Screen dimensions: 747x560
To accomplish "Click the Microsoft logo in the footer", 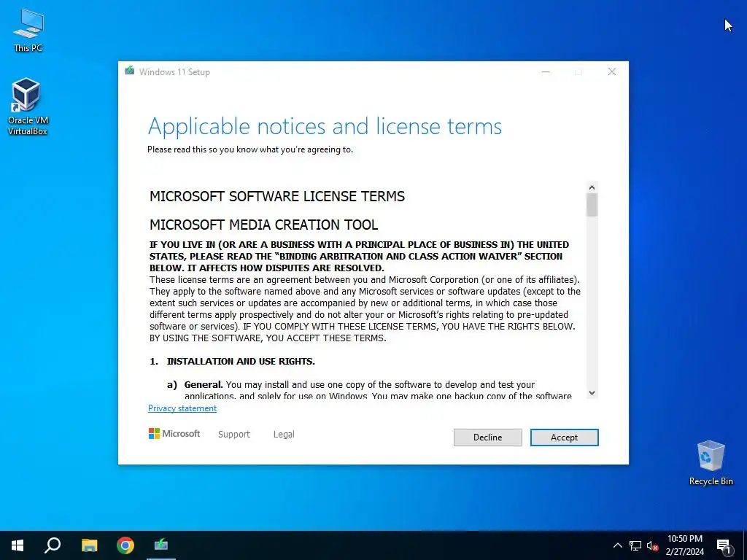I will pos(174,433).
